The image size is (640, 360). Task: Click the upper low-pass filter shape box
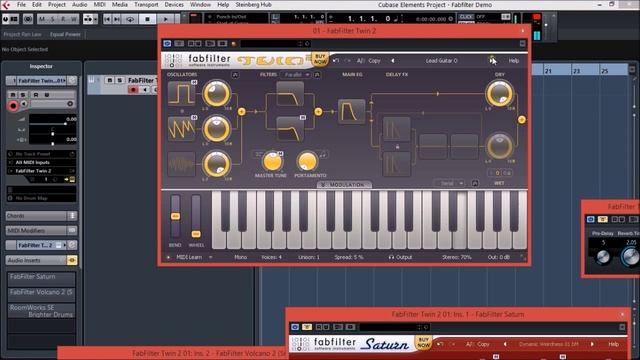pyautogui.click(x=290, y=94)
